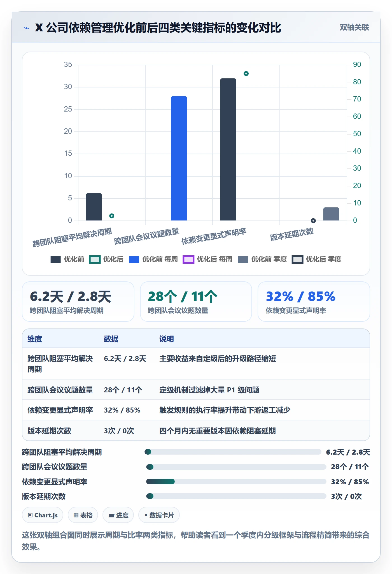Click the 跨团队会议议题数量 axis label on chart

(x=147, y=236)
